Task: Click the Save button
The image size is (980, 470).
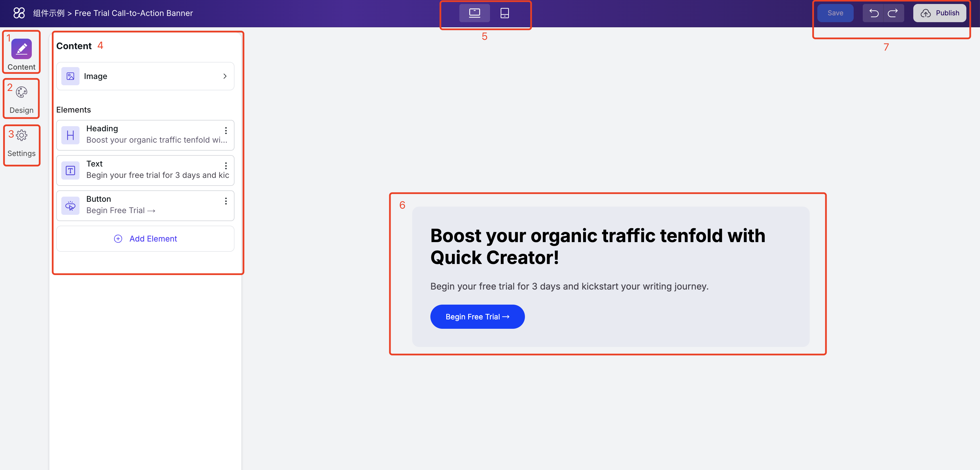Action: (x=835, y=13)
